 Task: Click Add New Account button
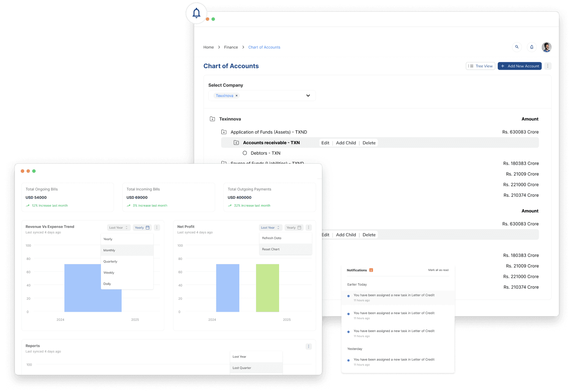pyautogui.click(x=520, y=66)
